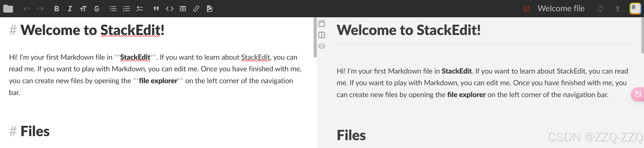Click bold file explorer in the preview
The height and width of the screenshot is (148, 644).
(466, 95)
